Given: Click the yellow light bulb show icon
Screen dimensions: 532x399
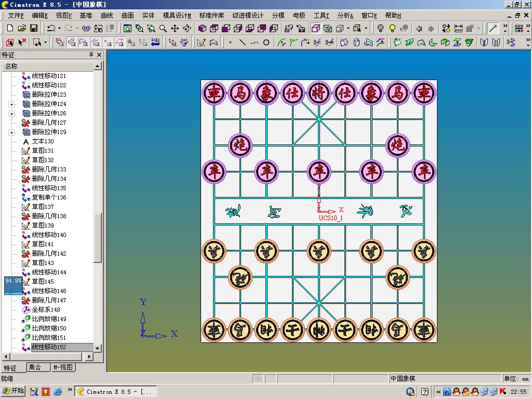Looking at the screenshot, I should click(392, 28).
